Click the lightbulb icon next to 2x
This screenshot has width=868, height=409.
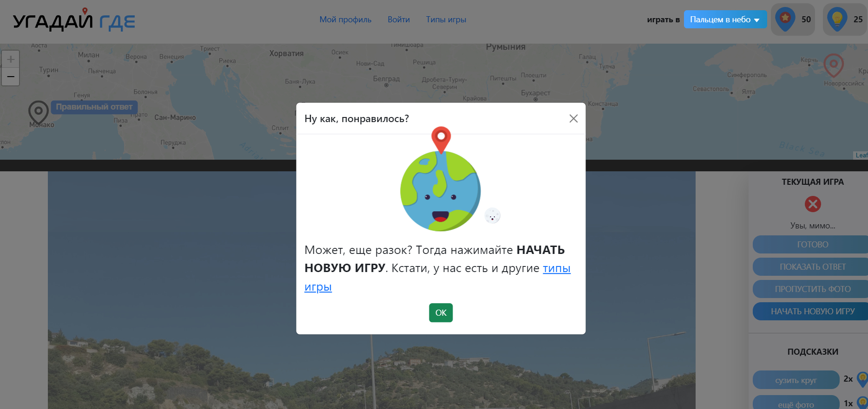tap(862, 379)
